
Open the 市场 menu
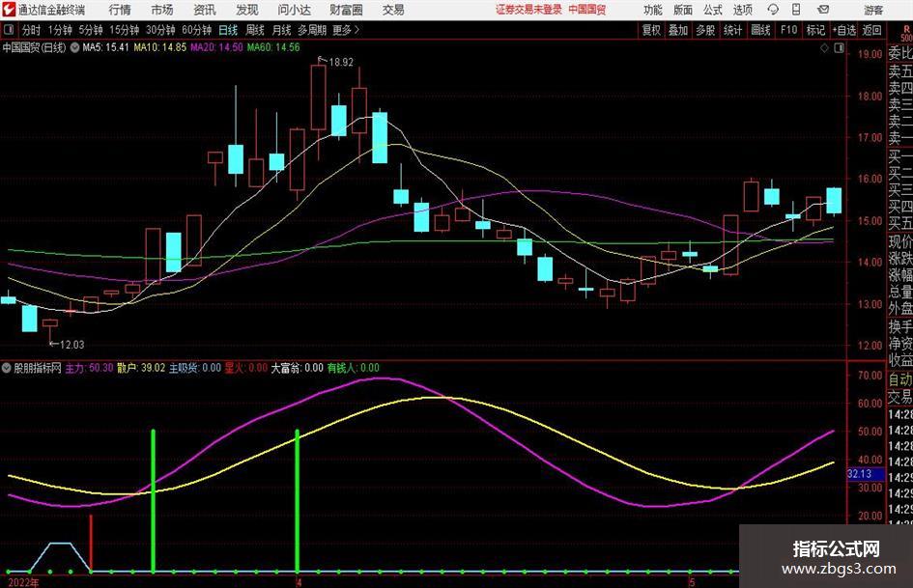pos(162,10)
